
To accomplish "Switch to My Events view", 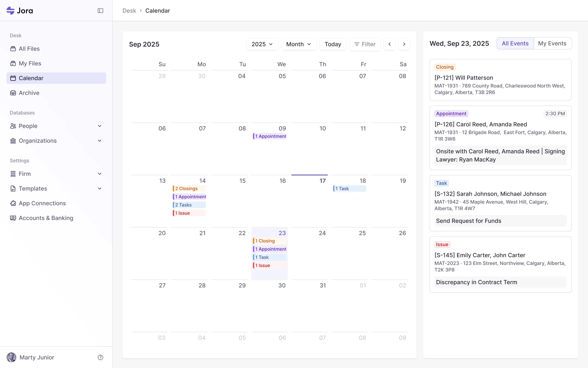I will tap(552, 43).
